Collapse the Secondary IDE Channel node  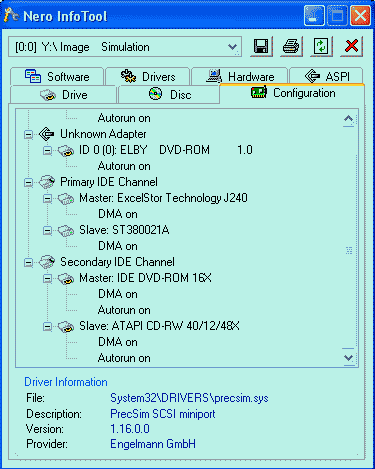pos(28,262)
